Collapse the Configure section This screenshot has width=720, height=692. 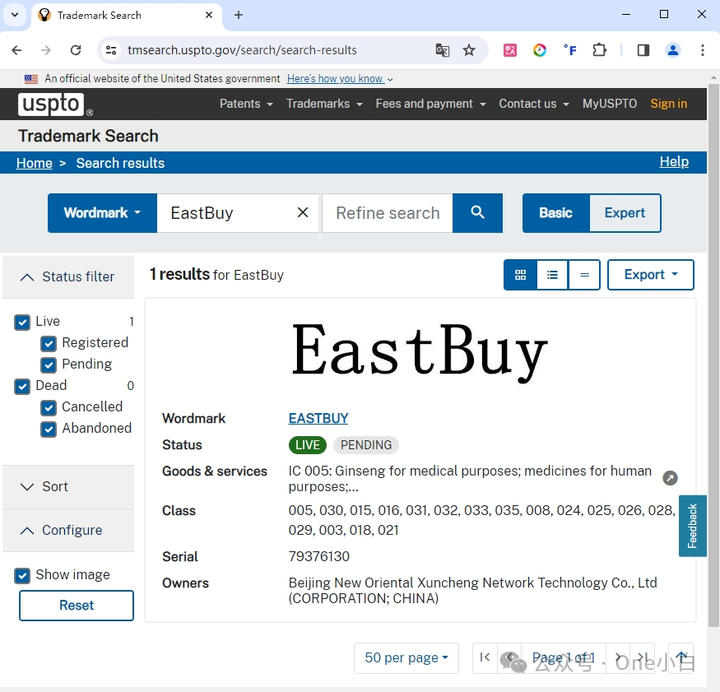pyautogui.click(x=68, y=530)
